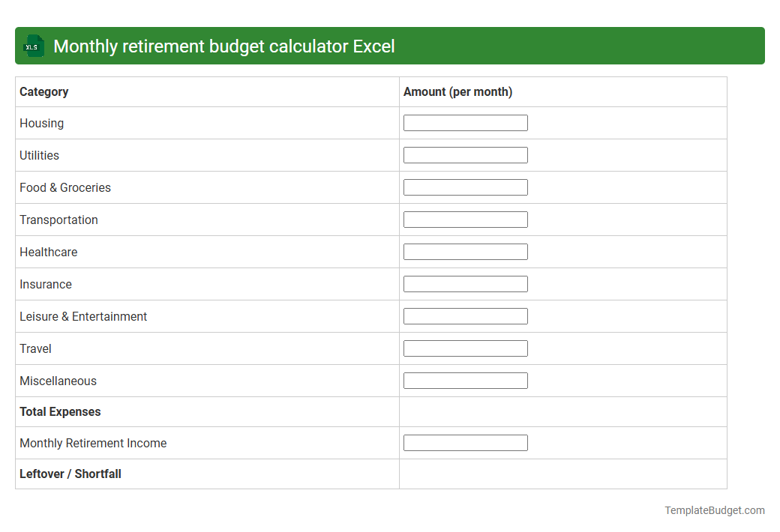Select the Housing category label

click(x=41, y=123)
